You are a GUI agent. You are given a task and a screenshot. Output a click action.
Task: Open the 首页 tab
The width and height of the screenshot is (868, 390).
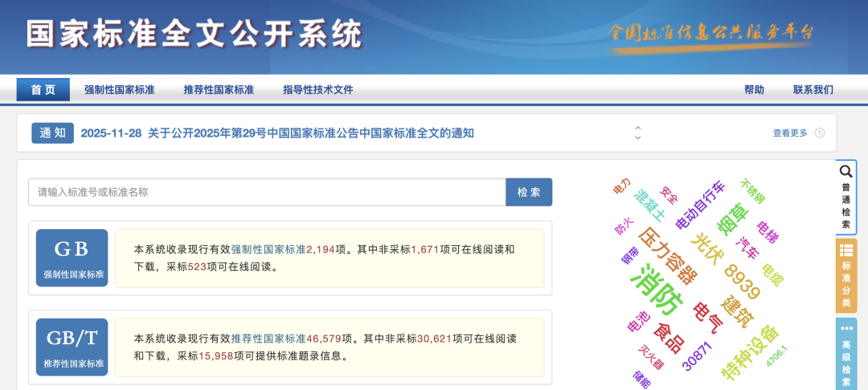point(43,90)
